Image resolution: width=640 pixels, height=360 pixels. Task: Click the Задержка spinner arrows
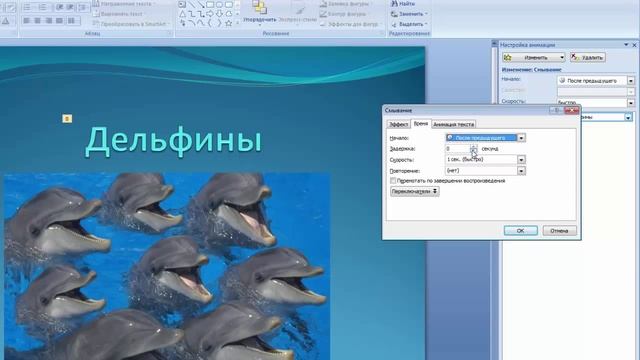[473, 149]
